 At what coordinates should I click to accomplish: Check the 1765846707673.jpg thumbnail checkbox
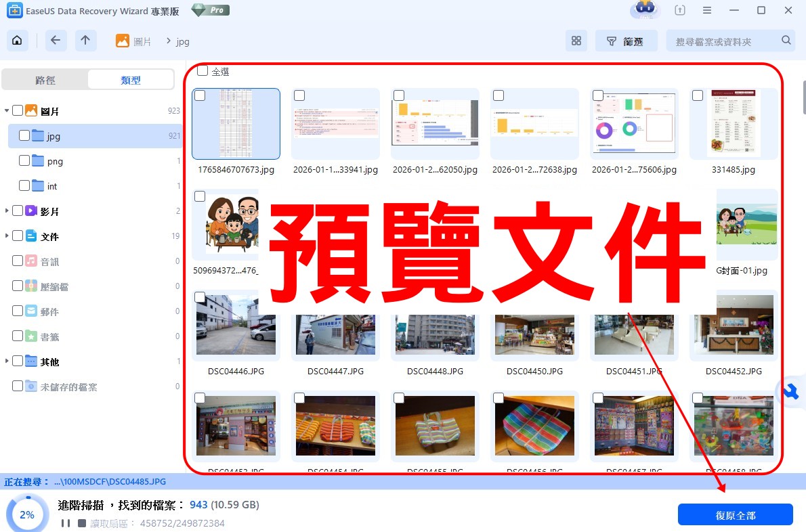point(200,95)
